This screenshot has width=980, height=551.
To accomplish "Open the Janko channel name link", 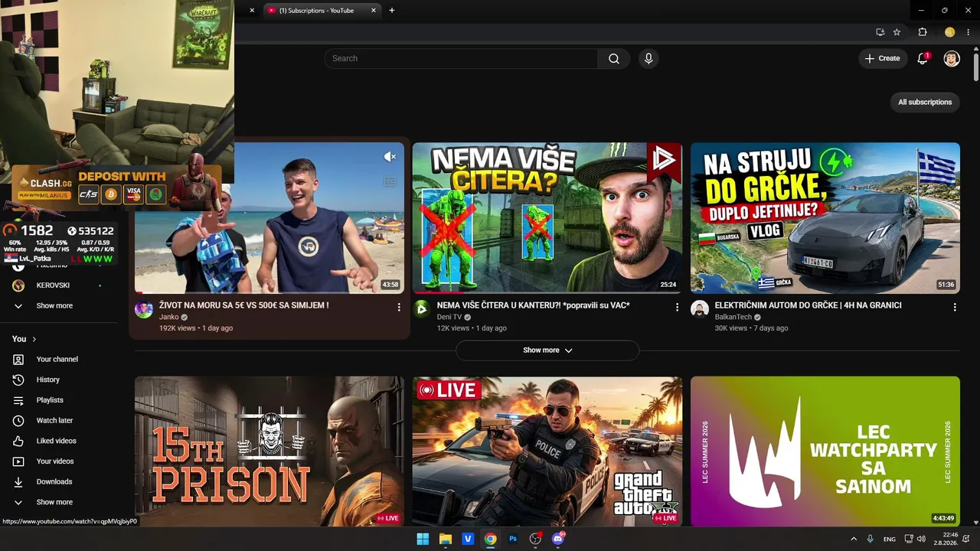I will [169, 317].
